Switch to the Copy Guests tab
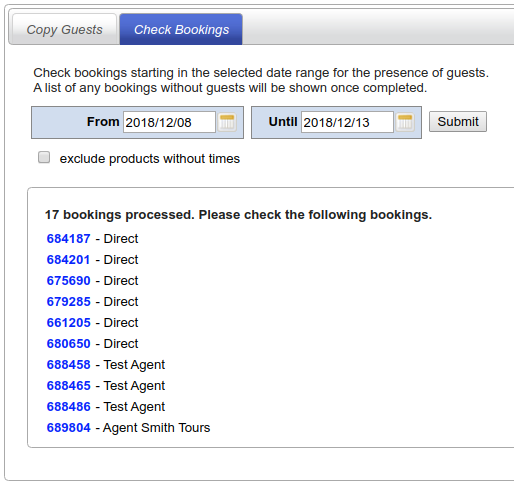 point(64,29)
